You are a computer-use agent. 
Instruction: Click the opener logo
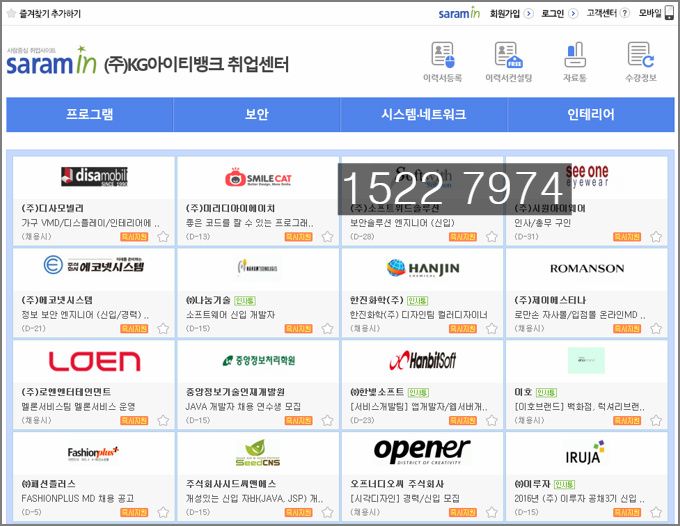coord(422,451)
